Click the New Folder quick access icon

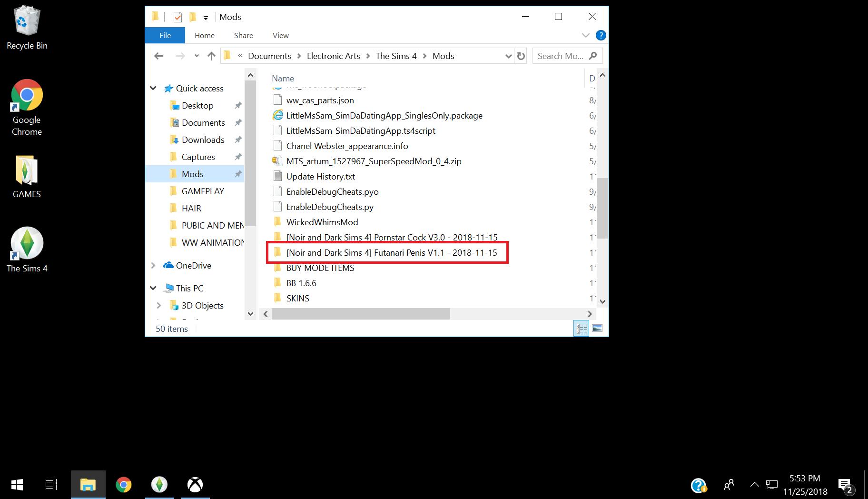192,17
